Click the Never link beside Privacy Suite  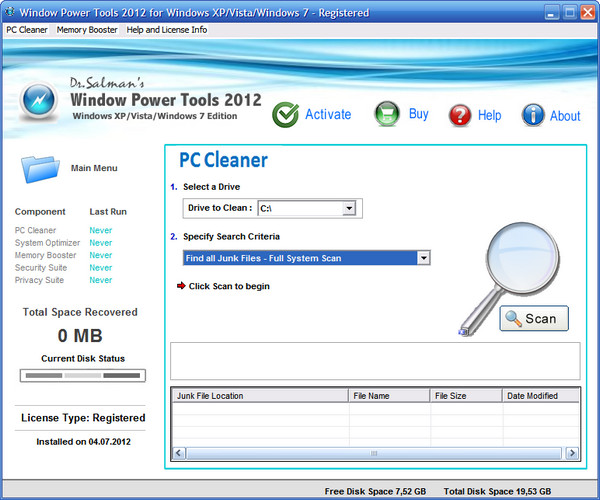point(100,281)
